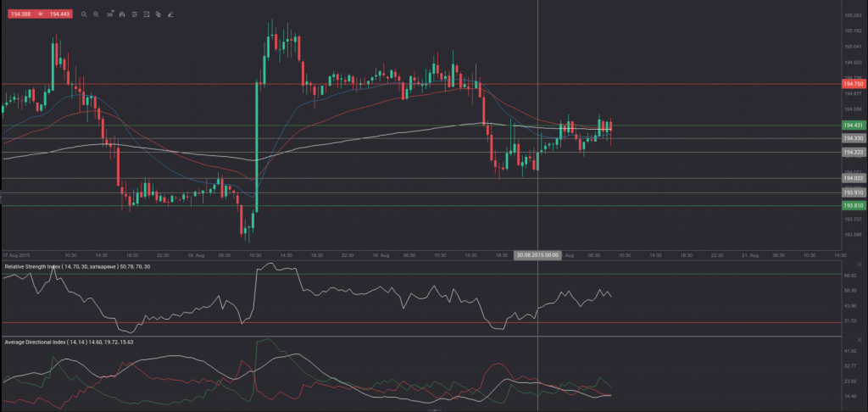This screenshot has width=868, height=412.
Task: Open Average Directional Index indicator label
Action: point(68,342)
